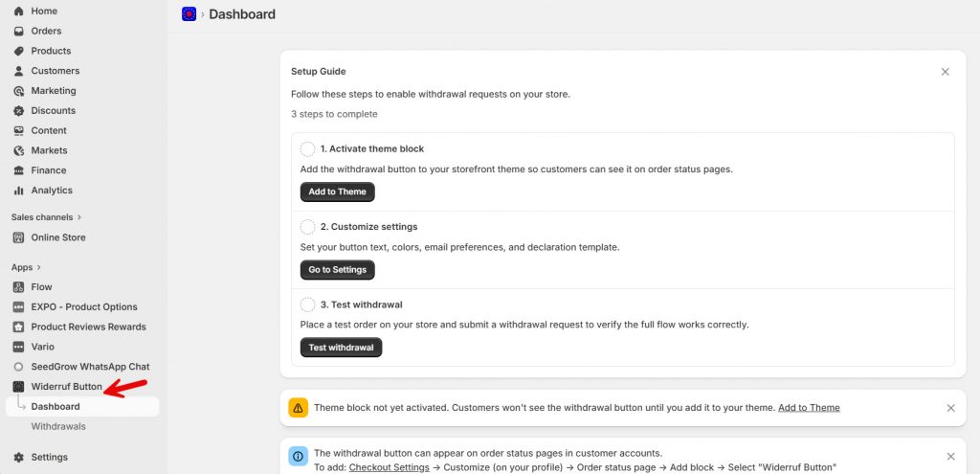The image size is (980, 474).
Task: Open Withdrawals under Widerruf Button
Action: 58,426
